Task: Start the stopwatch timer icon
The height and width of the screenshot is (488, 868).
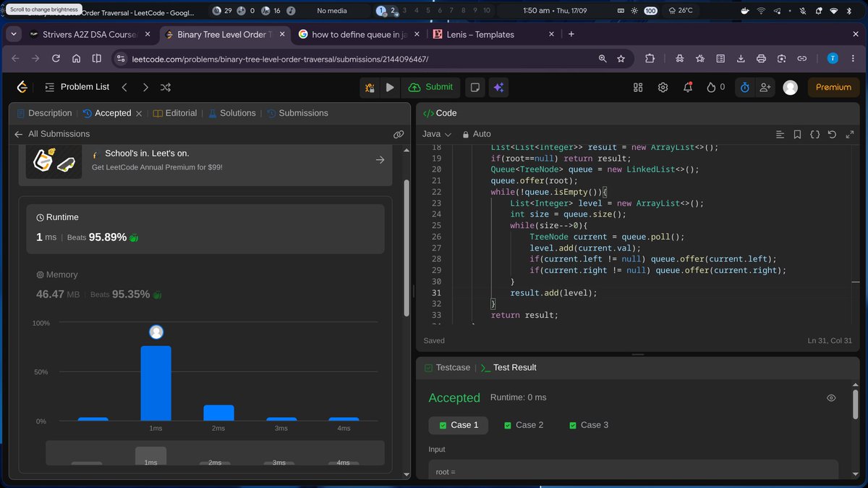Action: coord(745,87)
